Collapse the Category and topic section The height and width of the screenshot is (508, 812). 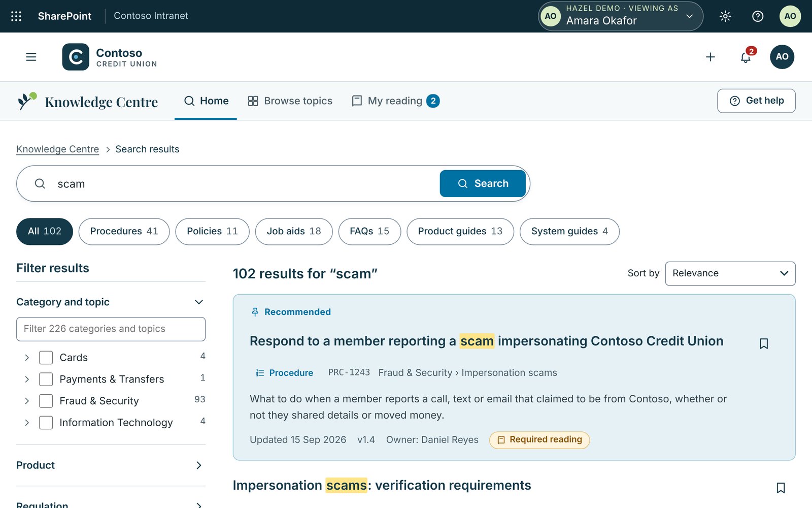(111, 302)
